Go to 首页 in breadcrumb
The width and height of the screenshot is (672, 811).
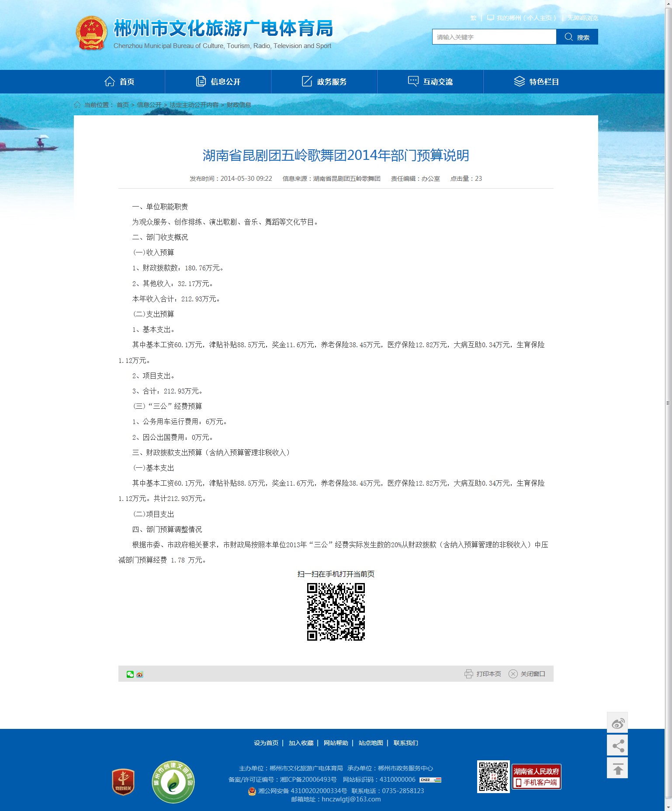(123, 105)
